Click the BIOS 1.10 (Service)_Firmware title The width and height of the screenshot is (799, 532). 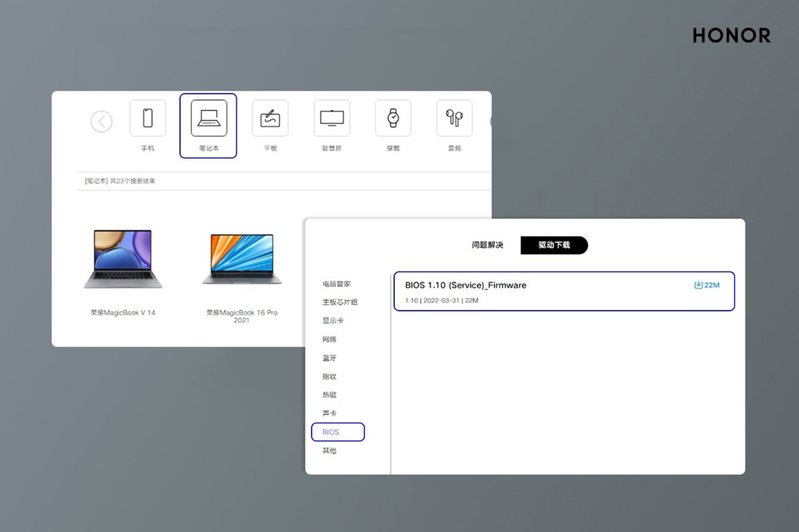pyautogui.click(x=465, y=285)
